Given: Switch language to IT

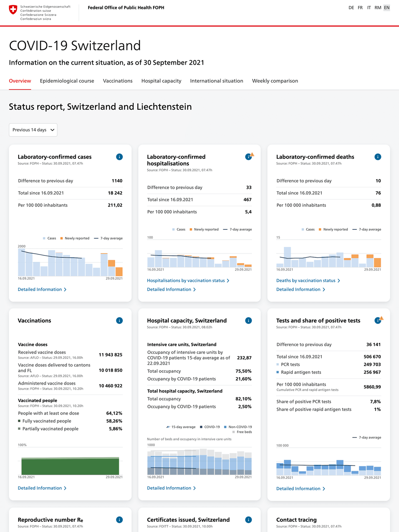Looking at the screenshot, I should click(x=369, y=8).
